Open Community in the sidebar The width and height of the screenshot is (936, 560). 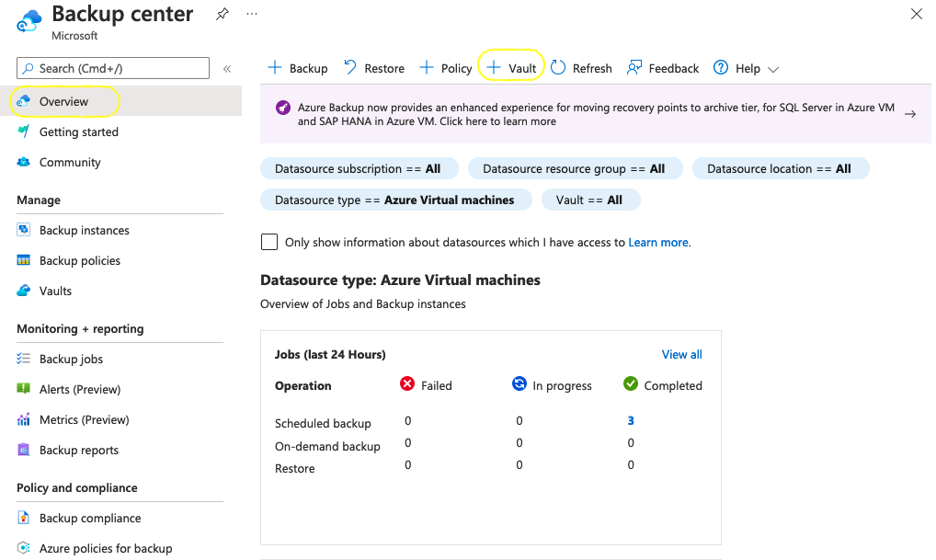click(x=70, y=163)
